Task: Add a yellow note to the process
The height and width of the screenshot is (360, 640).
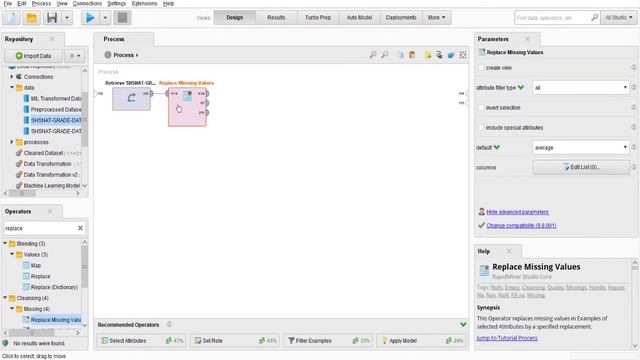Action: [427, 55]
